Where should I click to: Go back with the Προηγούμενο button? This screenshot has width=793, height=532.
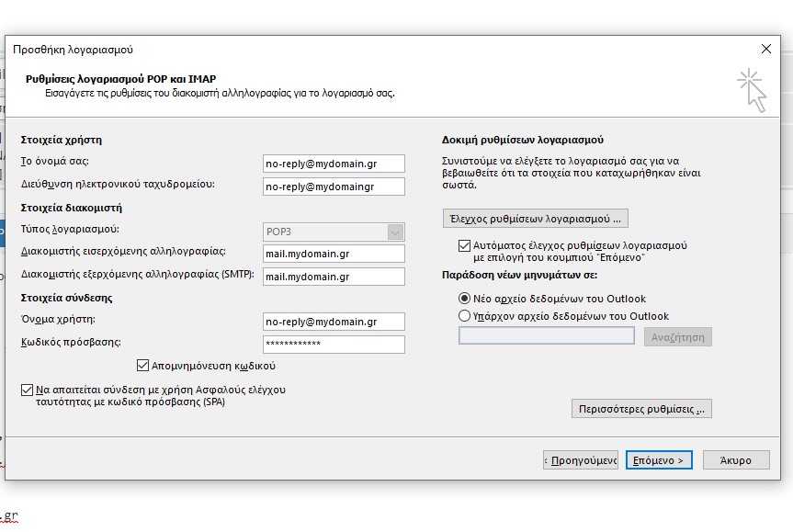click(581, 460)
